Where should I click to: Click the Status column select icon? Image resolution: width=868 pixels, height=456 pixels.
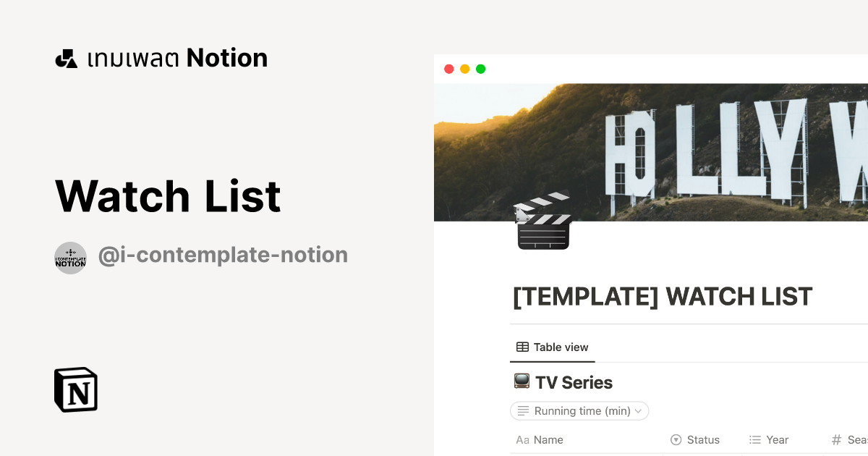[x=676, y=439]
